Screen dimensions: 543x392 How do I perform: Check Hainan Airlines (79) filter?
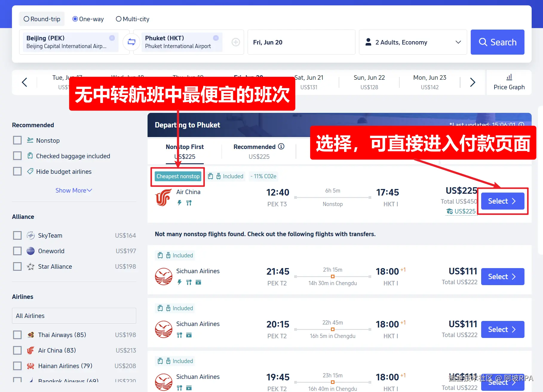point(17,366)
